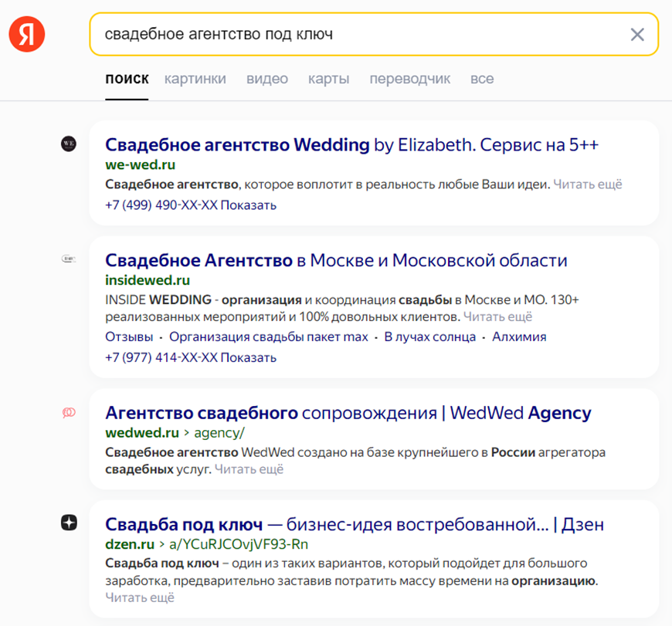This screenshot has height=626, width=672.
Task: Click the Yandex logo icon
Action: point(26,34)
